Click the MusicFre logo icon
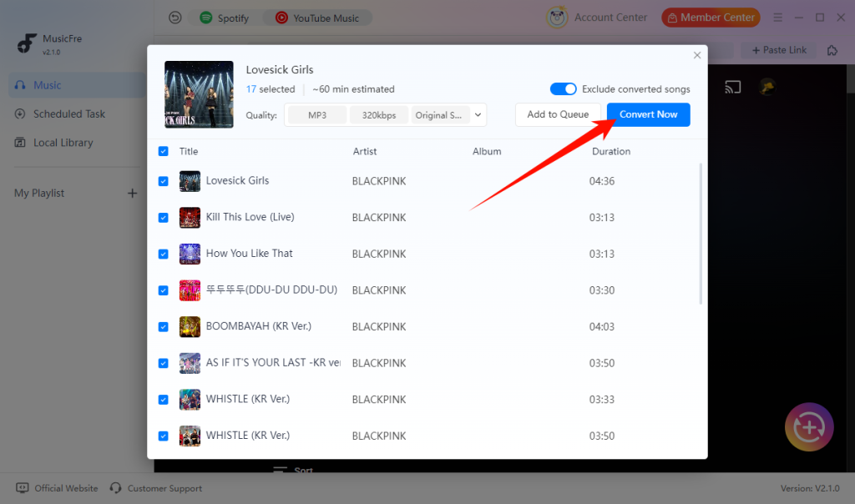855x504 pixels. tap(26, 43)
